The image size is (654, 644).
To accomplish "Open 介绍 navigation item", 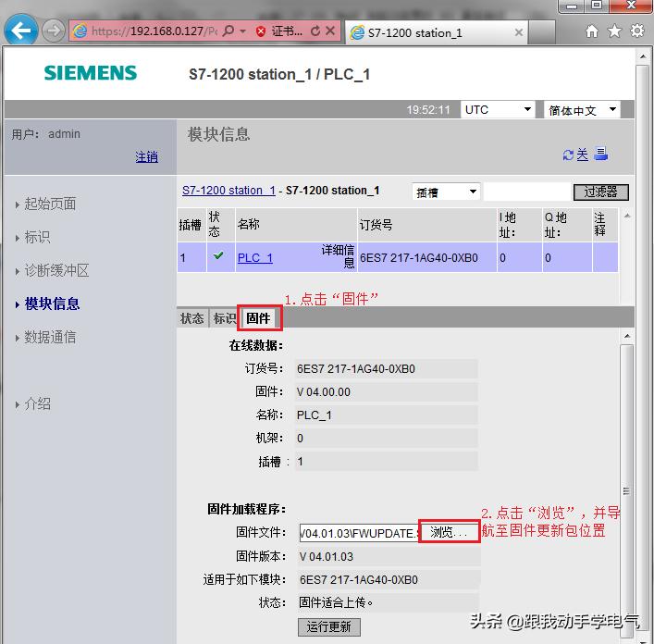I will point(37,403).
